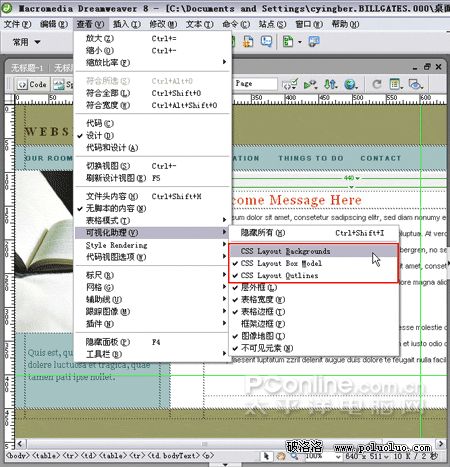The width and height of the screenshot is (450, 467).
Task: Click CONTACT navigation link
Action: click(x=380, y=158)
